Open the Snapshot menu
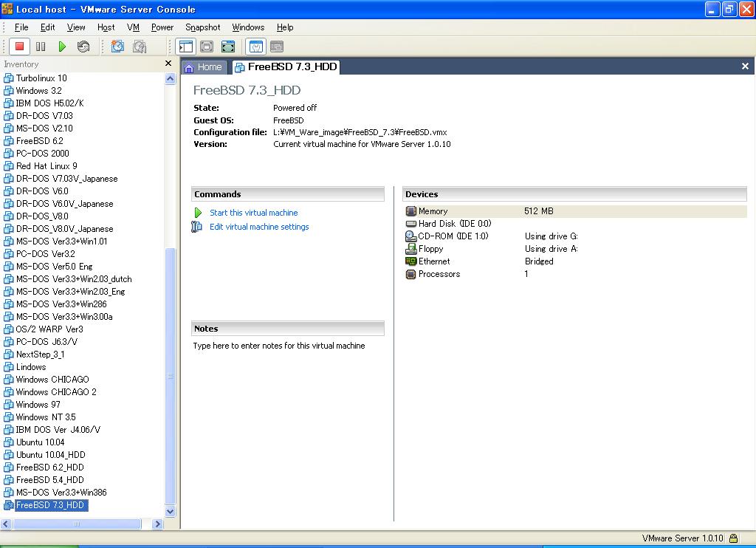This screenshot has height=548, width=756. pos(202,27)
